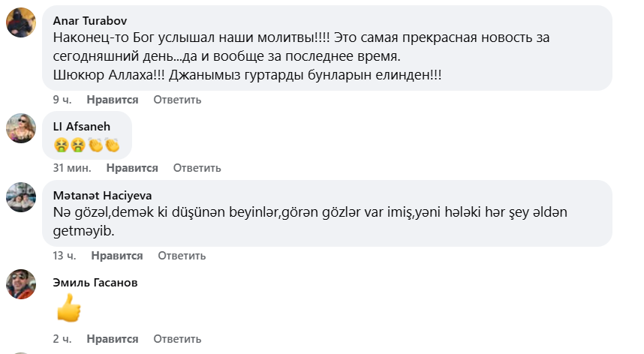Click the clapping hands emoji in LI Afsaneh's comment
Image resolution: width=644 pixels, height=354 pixels.
(x=95, y=144)
